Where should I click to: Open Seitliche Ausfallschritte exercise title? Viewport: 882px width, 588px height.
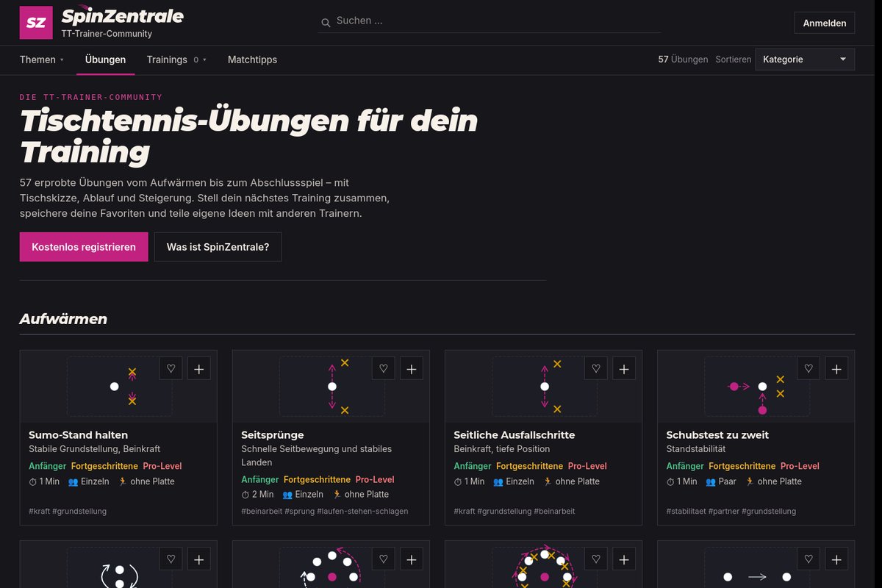point(514,434)
